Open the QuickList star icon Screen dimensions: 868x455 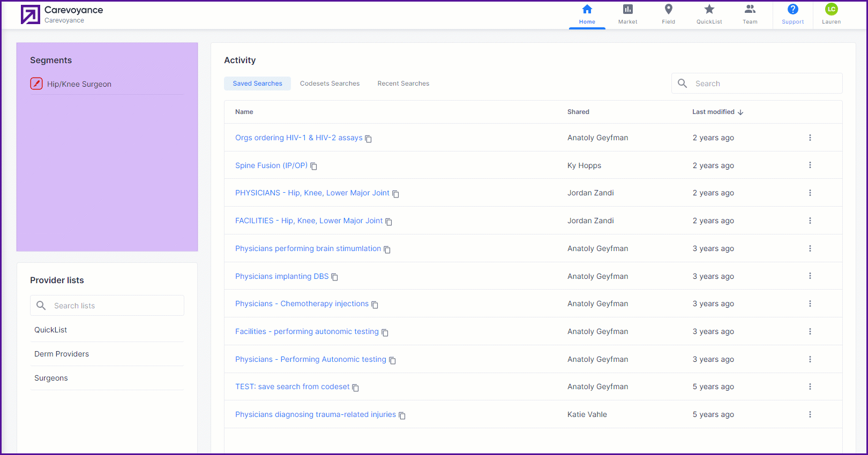[709, 9]
